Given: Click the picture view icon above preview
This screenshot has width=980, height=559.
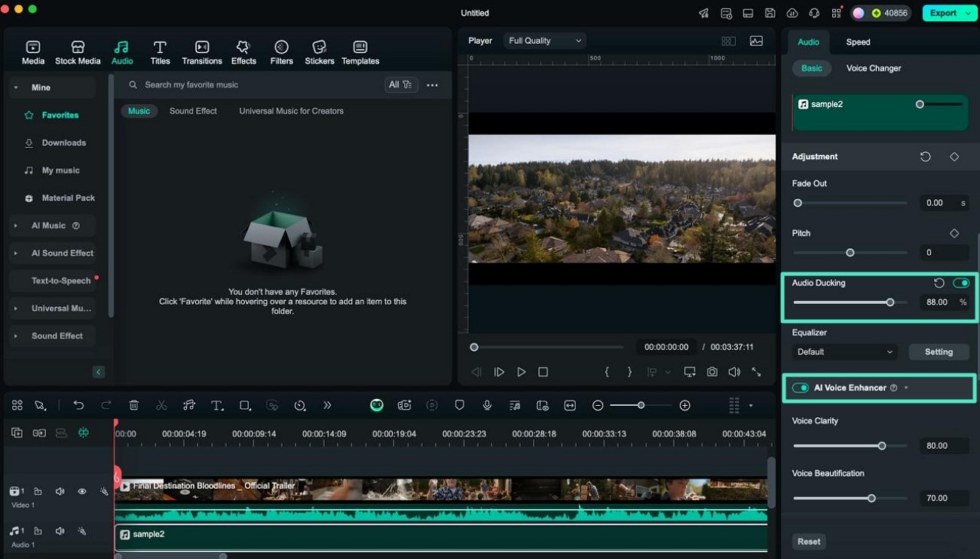Looking at the screenshot, I should [756, 41].
